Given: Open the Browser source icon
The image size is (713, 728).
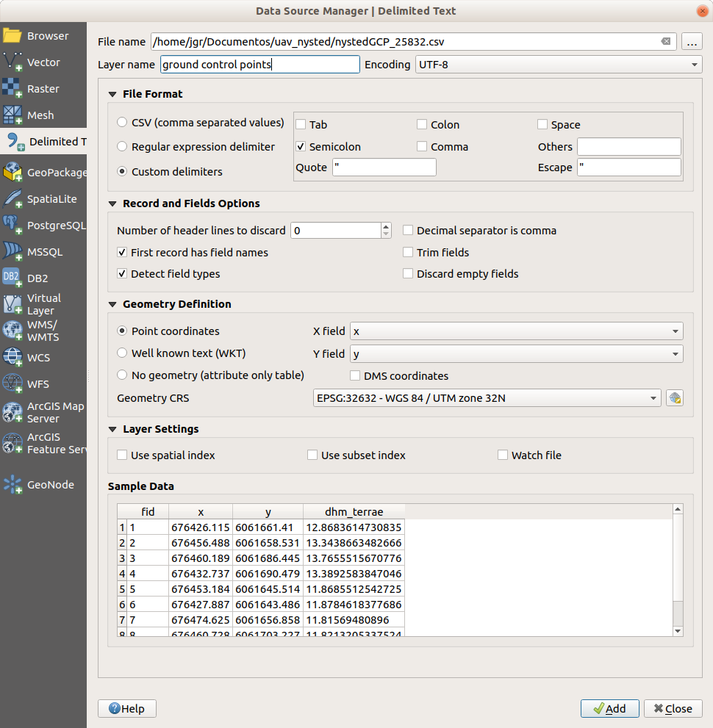Looking at the screenshot, I should tap(12, 36).
